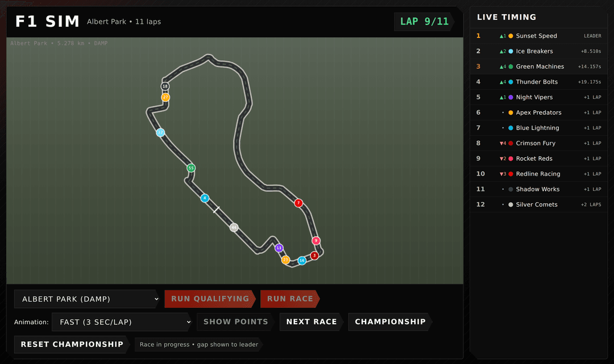The image size is (614, 364).
Task: Select pink car marker 9 on track
Action: (x=316, y=240)
